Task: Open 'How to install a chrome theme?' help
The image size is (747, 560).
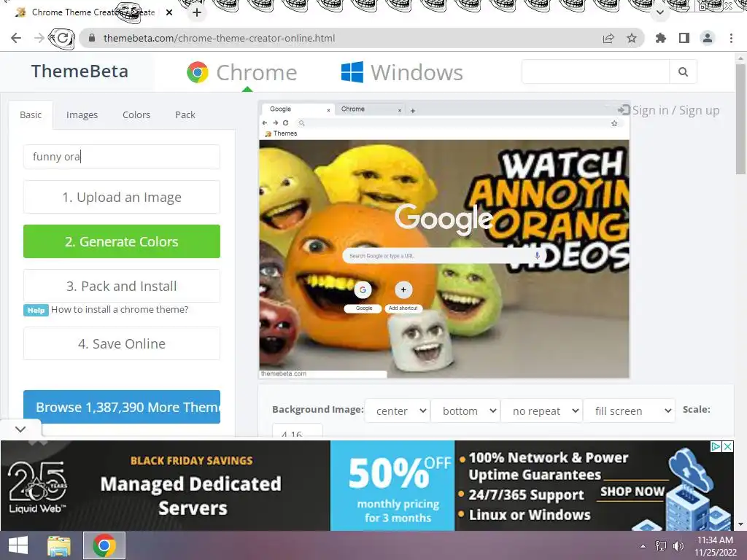Action: tap(120, 309)
